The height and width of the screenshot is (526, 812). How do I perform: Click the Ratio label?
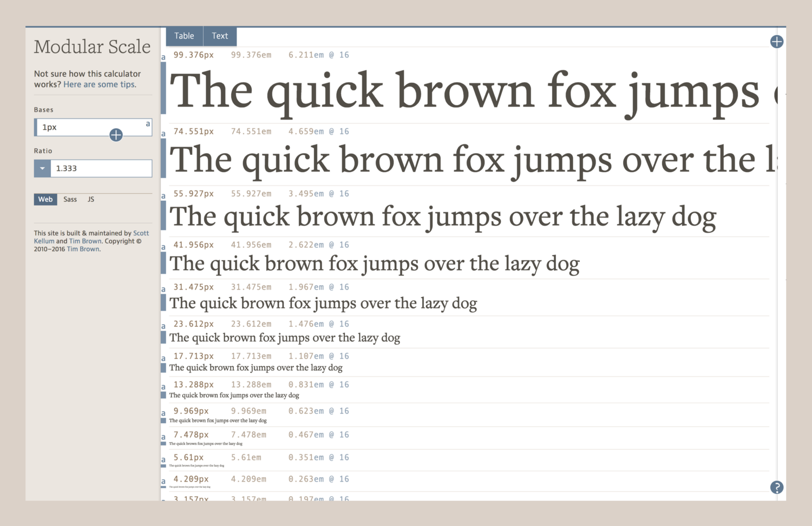pos(43,151)
